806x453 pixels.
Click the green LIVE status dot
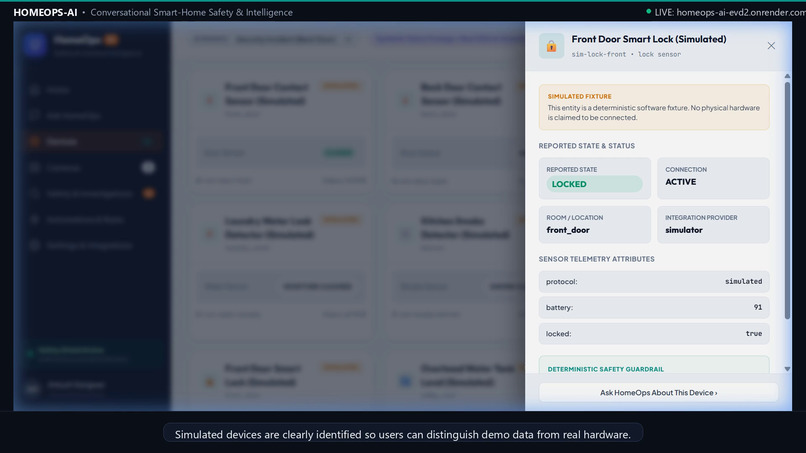click(x=649, y=11)
